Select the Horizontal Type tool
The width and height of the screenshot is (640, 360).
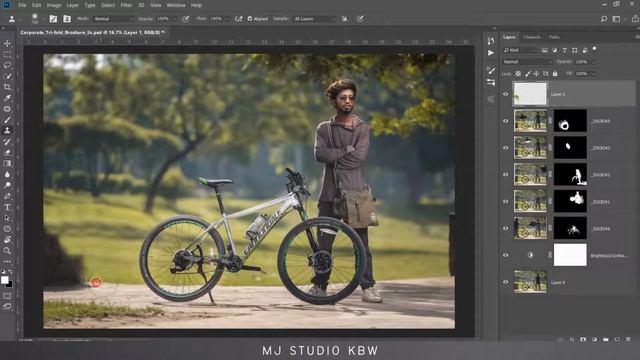pyautogui.click(x=7, y=207)
